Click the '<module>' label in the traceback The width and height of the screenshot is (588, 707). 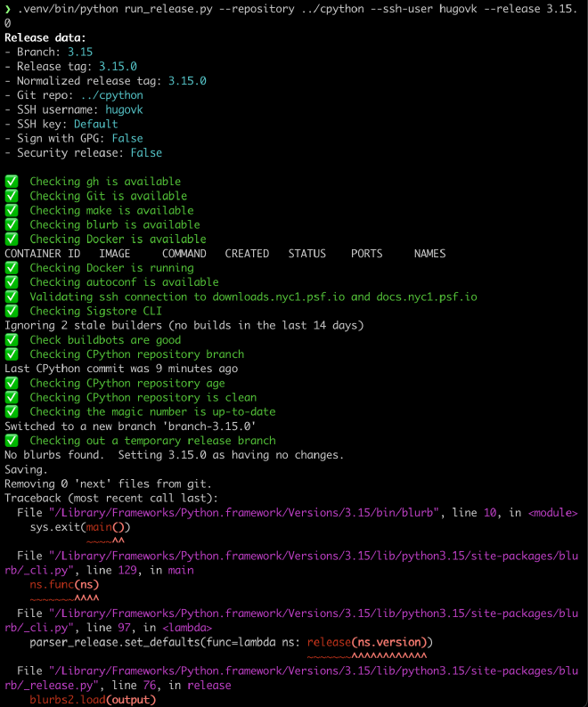pos(552,513)
